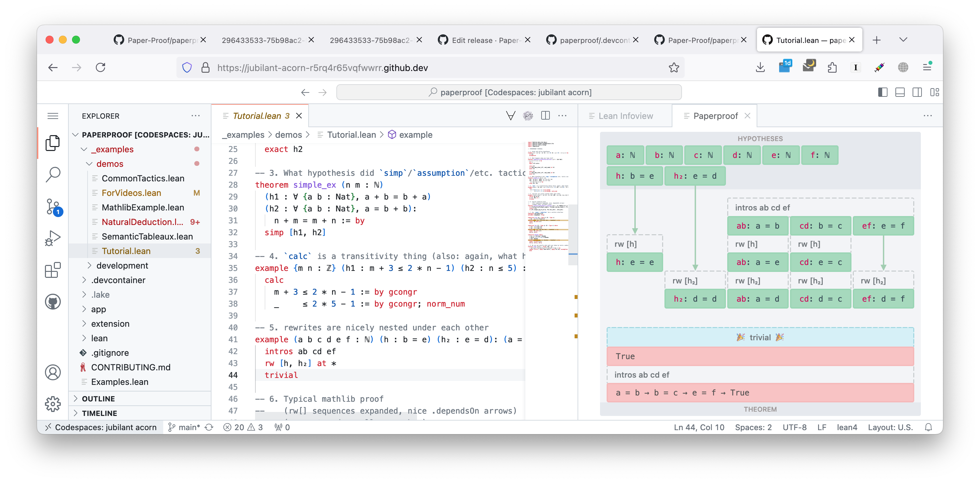Open the Search view in activity bar
Image resolution: width=980 pixels, height=483 pixels.
(53, 174)
